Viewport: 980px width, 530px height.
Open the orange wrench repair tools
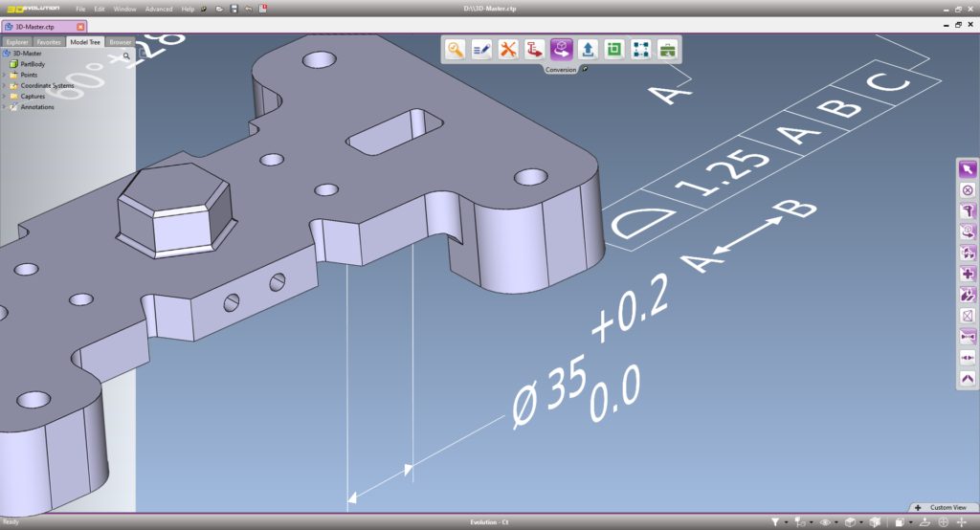coord(508,49)
